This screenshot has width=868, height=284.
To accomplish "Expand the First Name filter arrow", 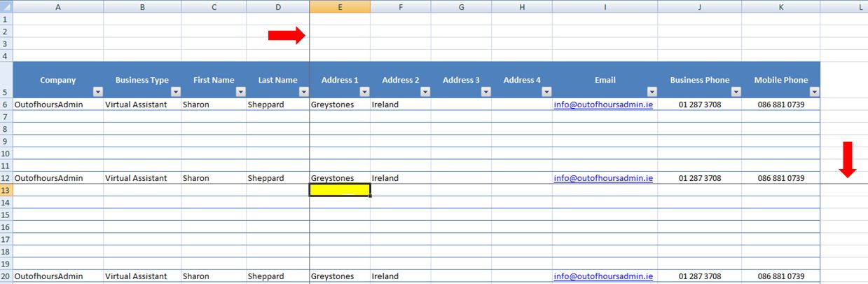I will (x=241, y=92).
